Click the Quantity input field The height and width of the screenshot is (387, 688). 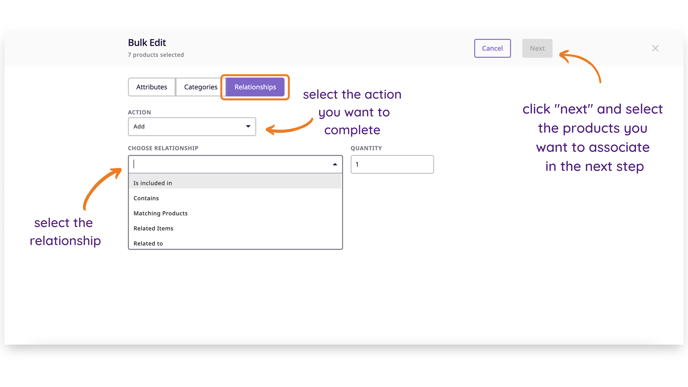click(392, 164)
